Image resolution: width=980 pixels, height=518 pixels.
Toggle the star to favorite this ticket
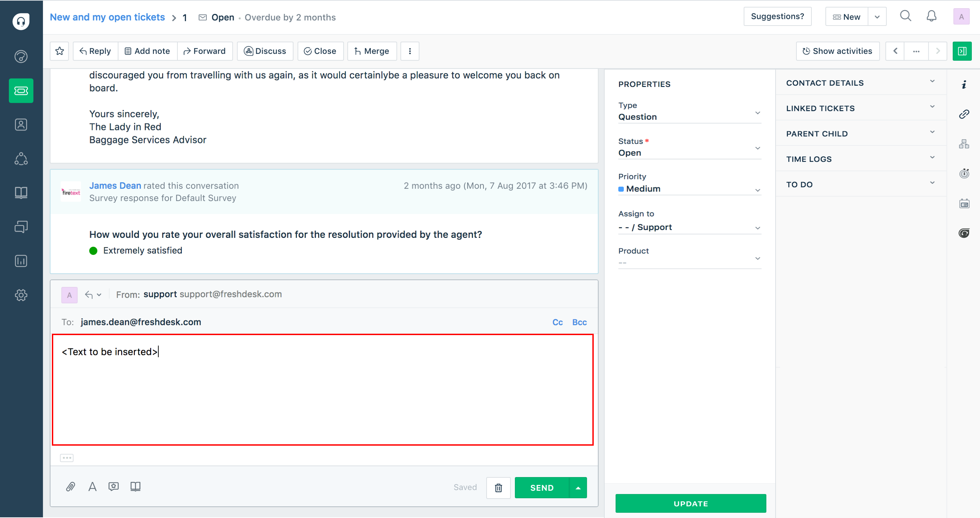pyautogui.click(x=59, y=51)
